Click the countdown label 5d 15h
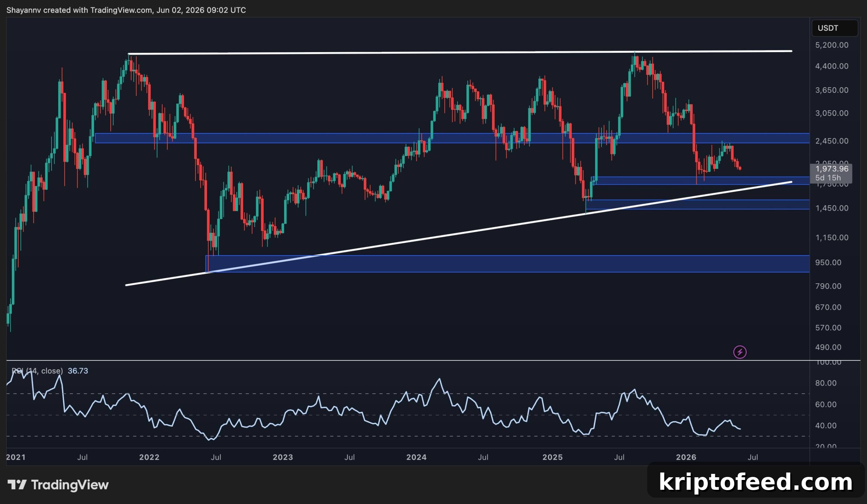The width and height of the screenshot is (867, 504). [828, 178]
